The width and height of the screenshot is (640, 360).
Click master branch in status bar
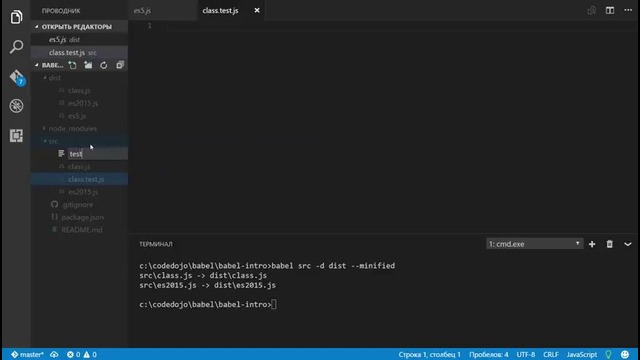(27, 354)
